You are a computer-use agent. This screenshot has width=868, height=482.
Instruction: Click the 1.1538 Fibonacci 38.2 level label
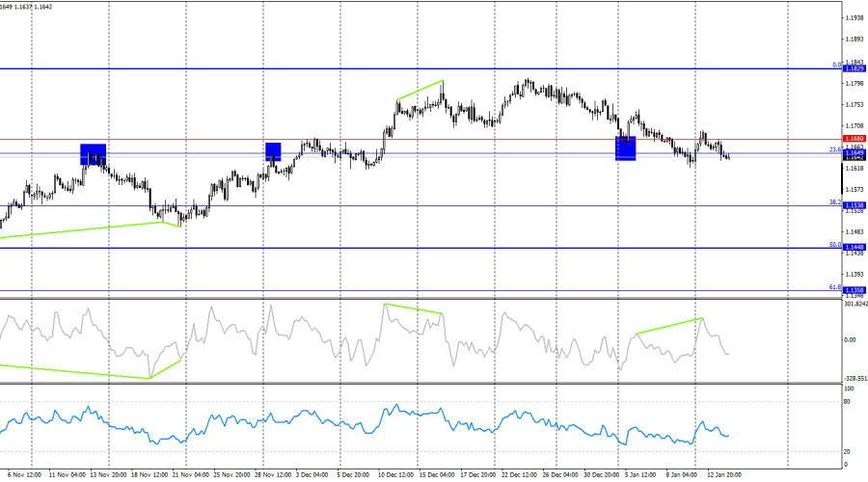(x=854, y=205)
